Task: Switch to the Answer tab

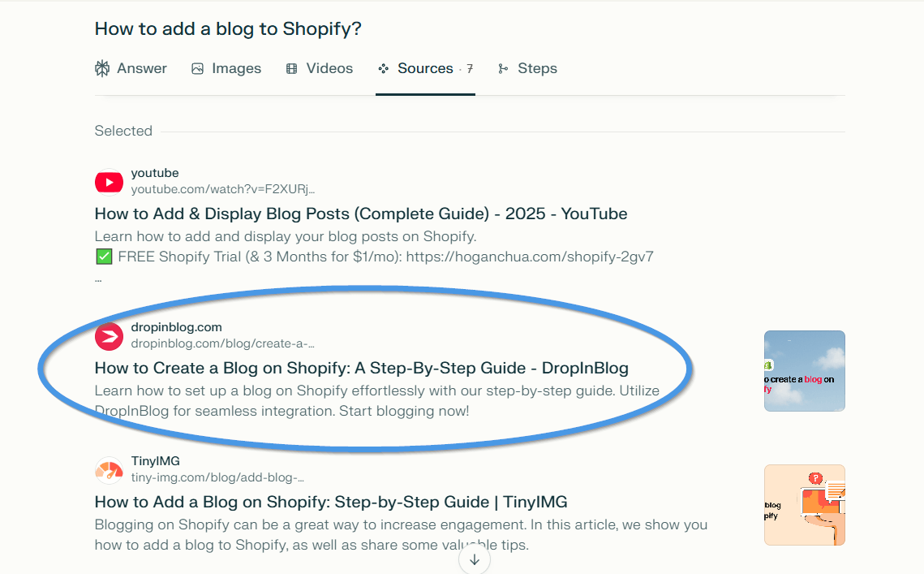Action: point(141,69)
